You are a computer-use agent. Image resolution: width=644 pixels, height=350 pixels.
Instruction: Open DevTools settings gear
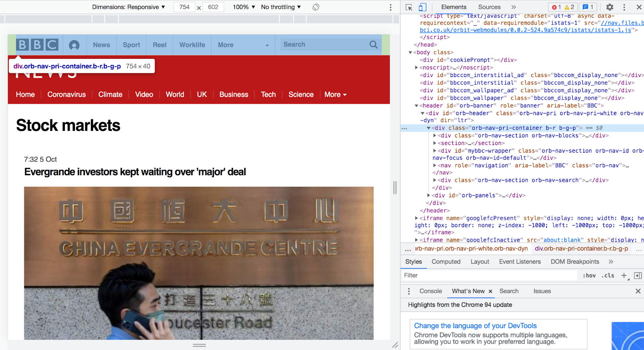coord(610,7)
